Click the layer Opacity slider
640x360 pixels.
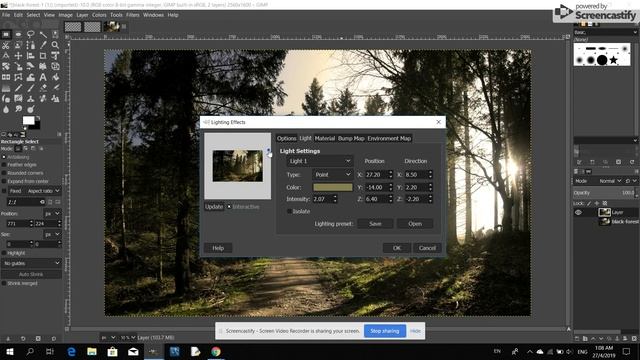(x=605, y=193)
